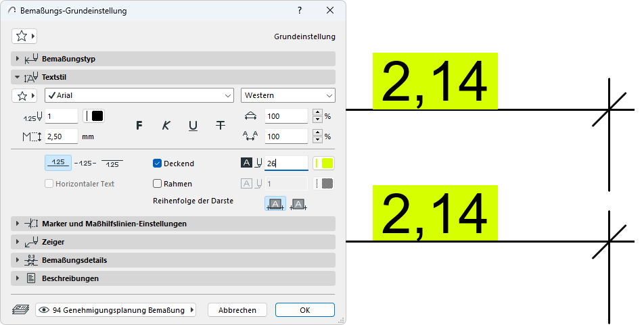Click the letter spacing icon beside 100
644x325 pixels.
tap(250, 136)
